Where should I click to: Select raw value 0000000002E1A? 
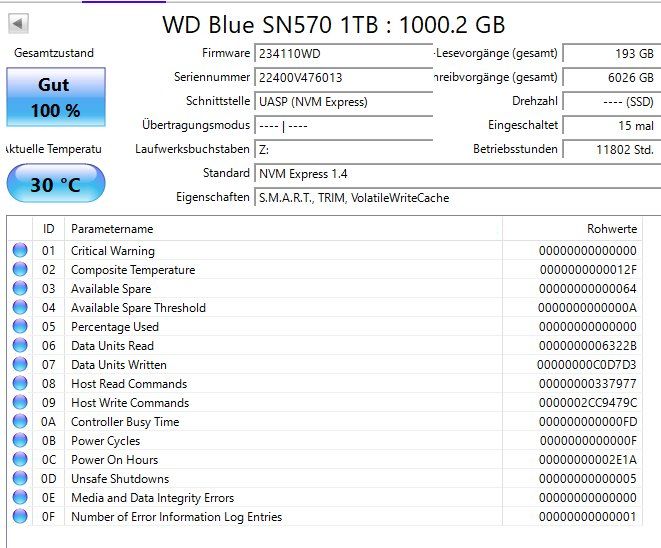(x=588, y=459)
